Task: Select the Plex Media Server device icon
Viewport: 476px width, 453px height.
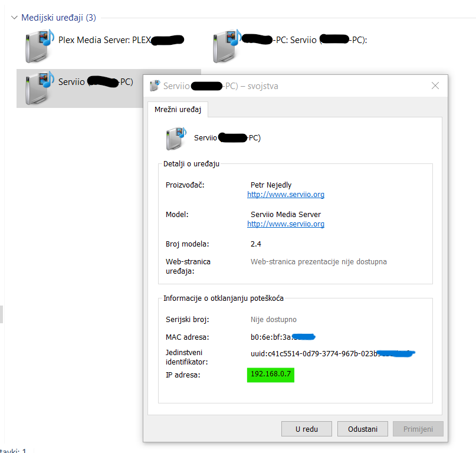Action: (40, 46)
